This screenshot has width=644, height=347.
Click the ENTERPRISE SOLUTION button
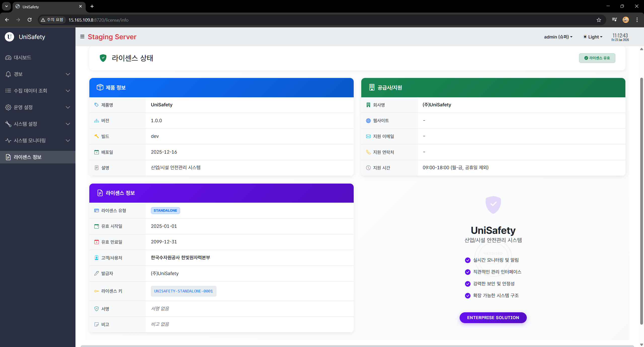pyautogui.click(x=493, y=318)
